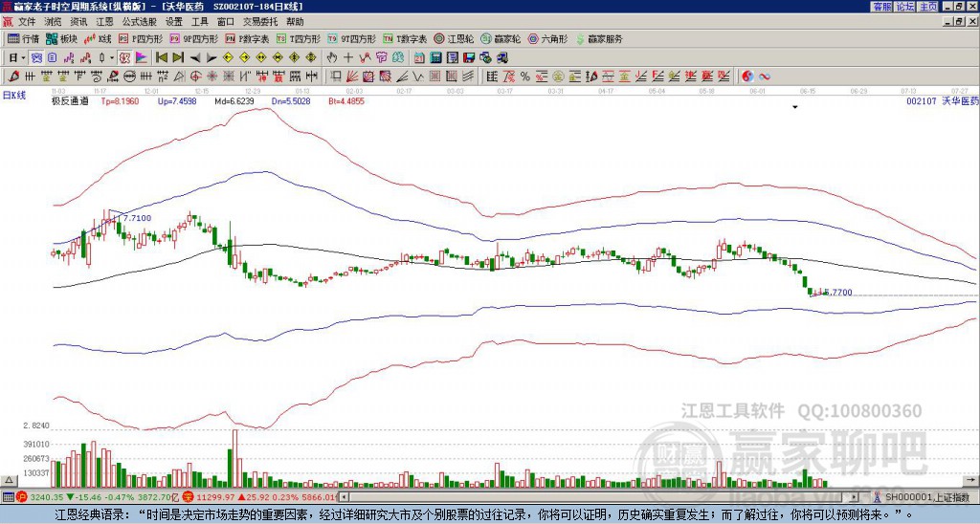Click the gold coin 金 icon

557,76
